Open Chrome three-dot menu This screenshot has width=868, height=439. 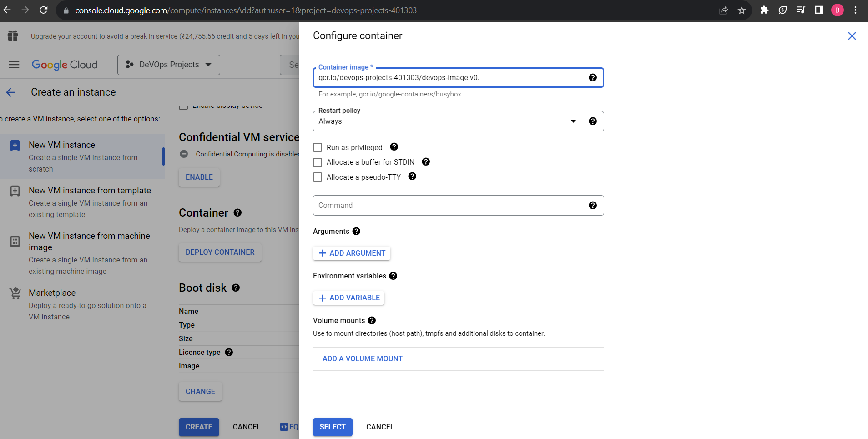tap(855, 10)
